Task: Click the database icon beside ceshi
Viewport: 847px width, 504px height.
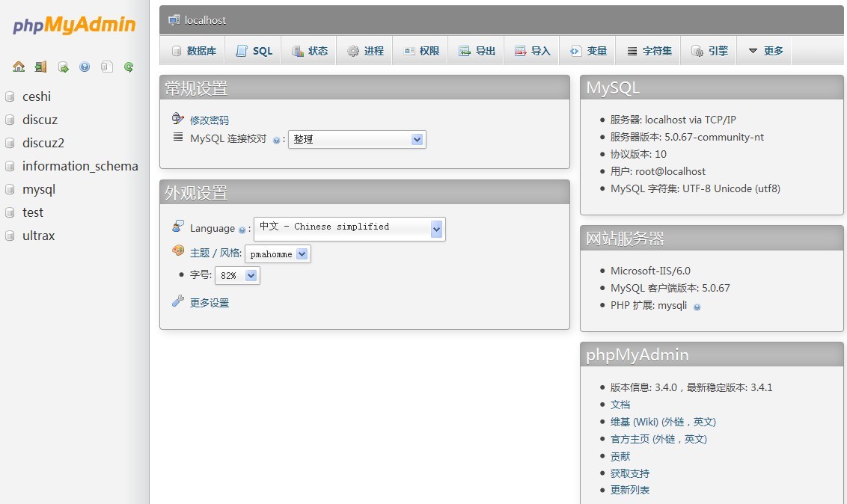Action: [10, 96]
